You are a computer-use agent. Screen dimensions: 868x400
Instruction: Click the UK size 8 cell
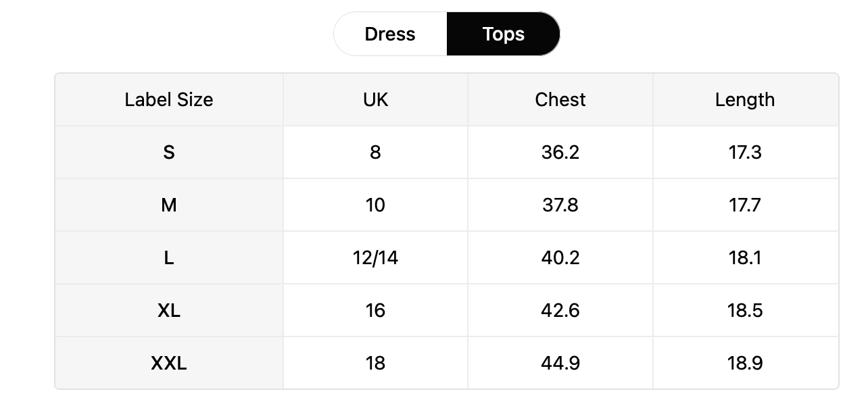[x=375, y=152]
